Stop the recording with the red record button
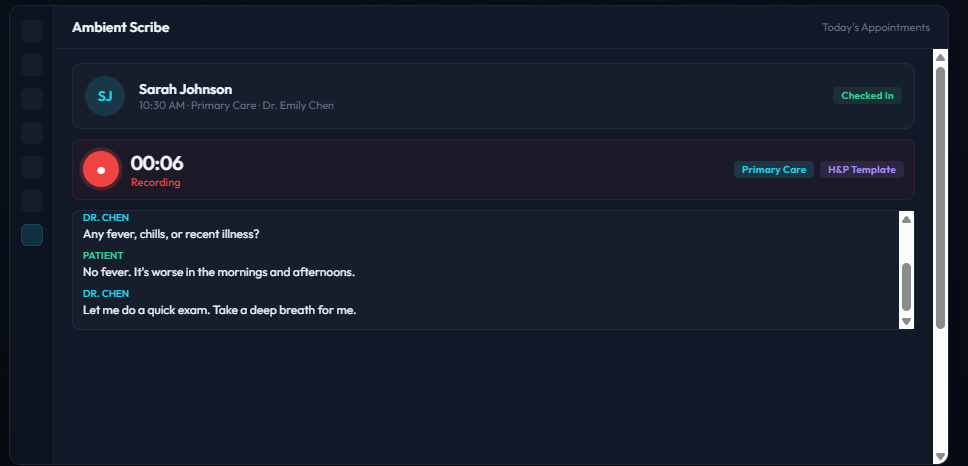The image size is (968, 466). tap(101, 170)
